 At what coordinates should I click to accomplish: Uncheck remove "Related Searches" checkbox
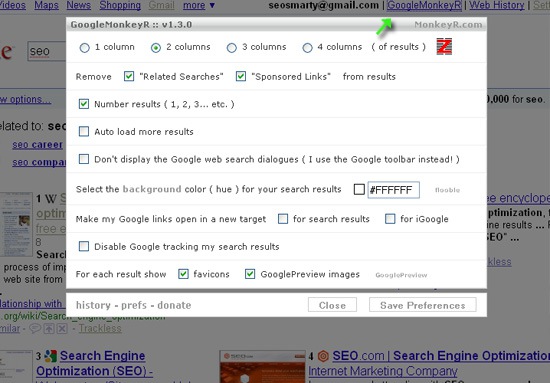tap(129, 76)
